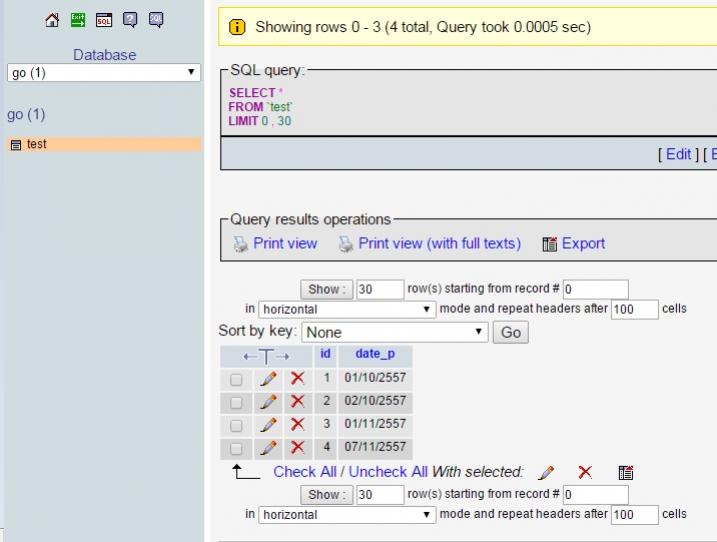Viewport: 717px width, 542px height.
Task: Tick the checkbox for row id 1
Action: [236, 380]
